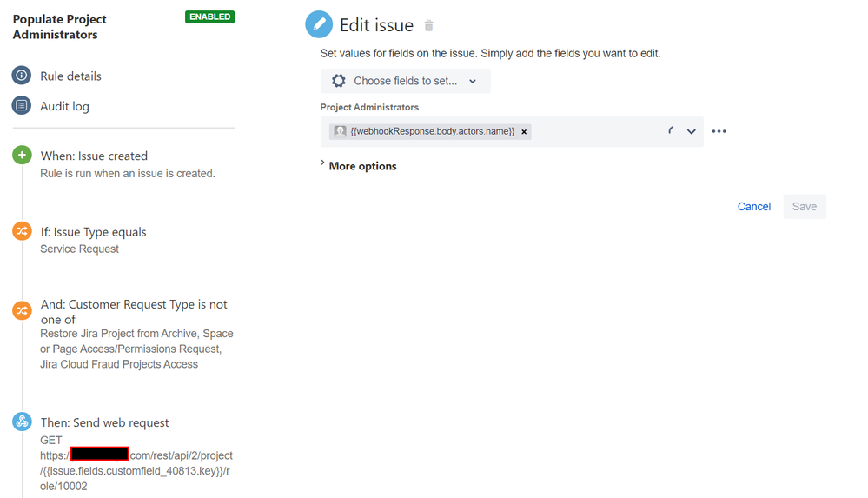Screen dimensions: 868x498
Task: Click 'Rule is run when an issue is created.' text
Action: [x=128, y=173]
